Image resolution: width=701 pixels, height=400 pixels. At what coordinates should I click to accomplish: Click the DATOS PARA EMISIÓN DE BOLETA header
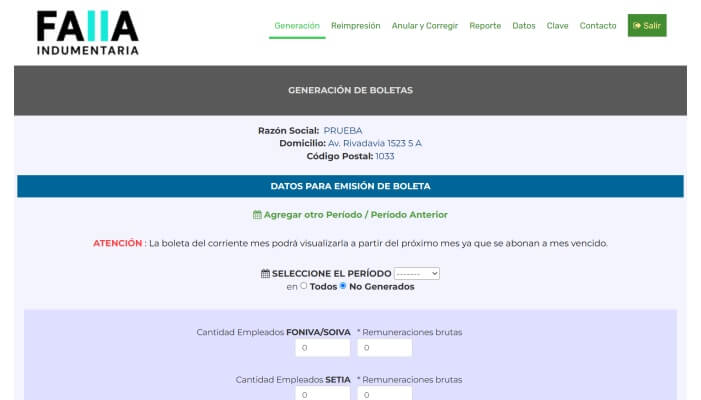[350, 186]
